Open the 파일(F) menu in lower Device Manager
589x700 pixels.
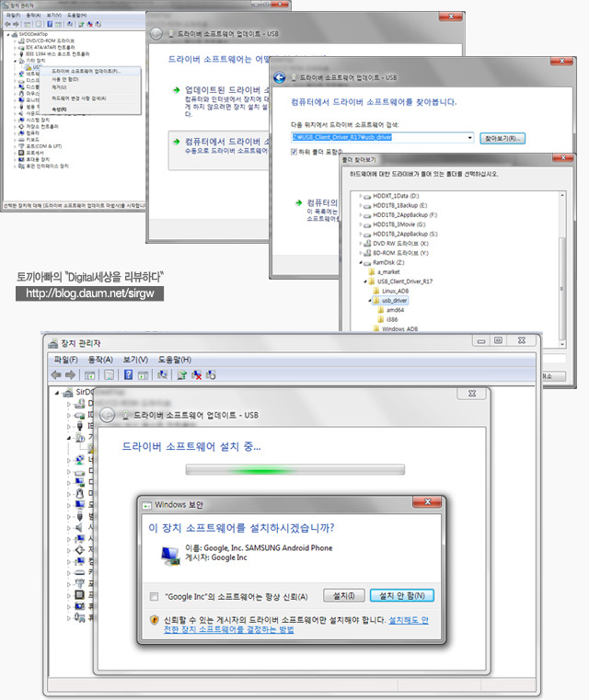point(65,360)
